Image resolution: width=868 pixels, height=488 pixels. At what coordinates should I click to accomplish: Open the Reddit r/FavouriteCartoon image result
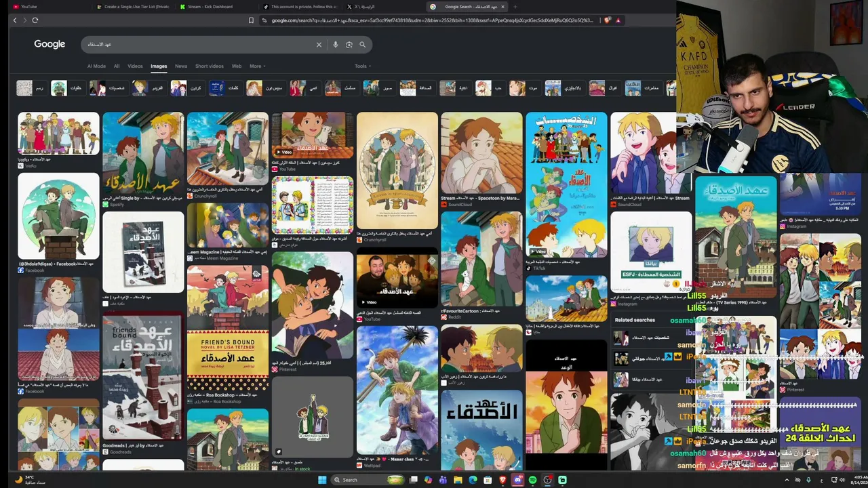coord(481,260)
